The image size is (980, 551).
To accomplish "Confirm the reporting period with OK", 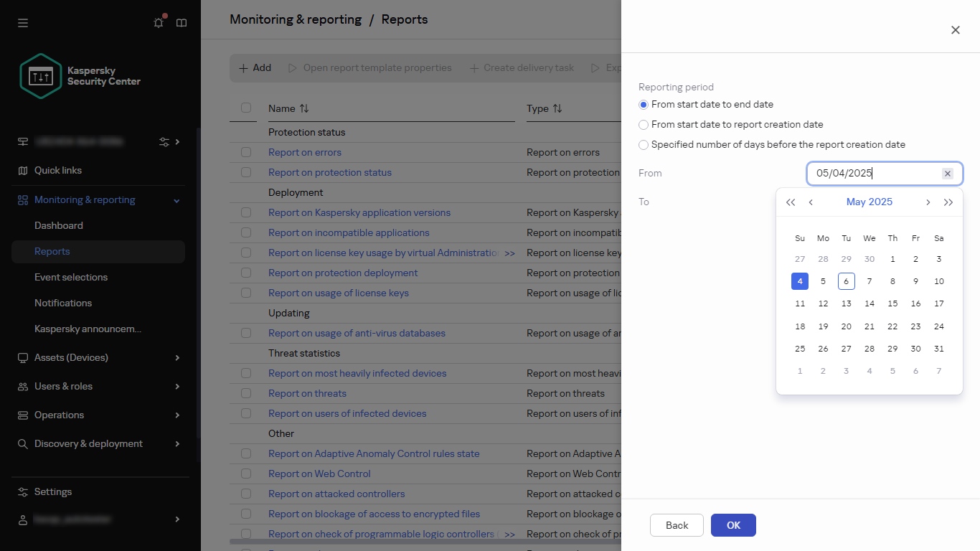I will coord(732,524).
